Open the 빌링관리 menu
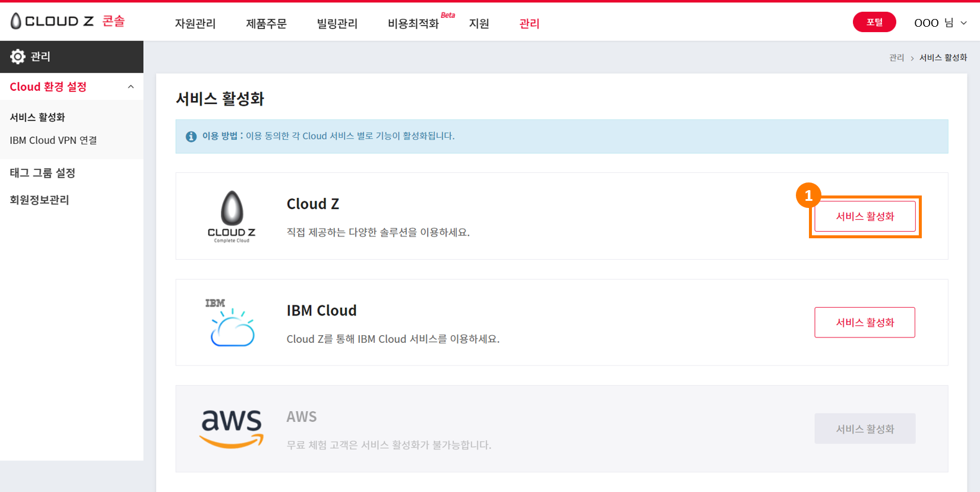Viewport: 980px width, 492px height. [x=337, y=24]
